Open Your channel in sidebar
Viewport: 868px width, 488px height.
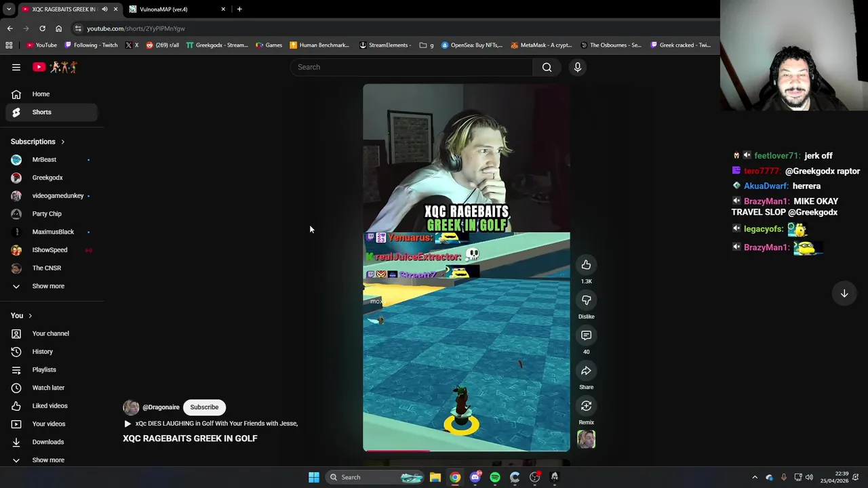[x=52, y=333]
